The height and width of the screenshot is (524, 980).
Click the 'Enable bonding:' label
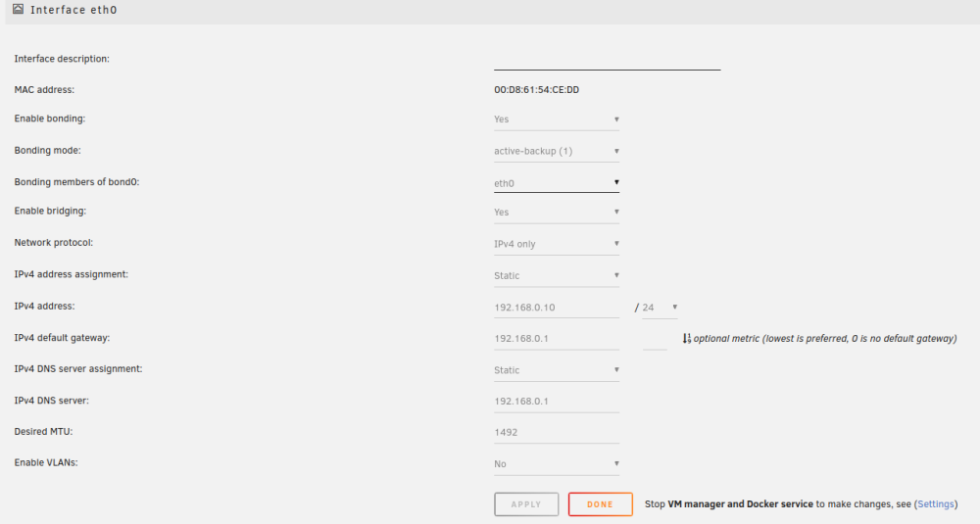coord(50,119)
